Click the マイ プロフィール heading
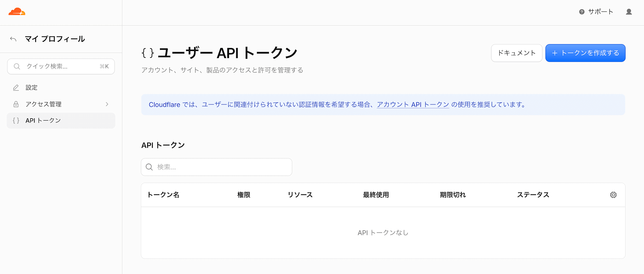Viewport: 644px width, 274px height. click(55, 39)
